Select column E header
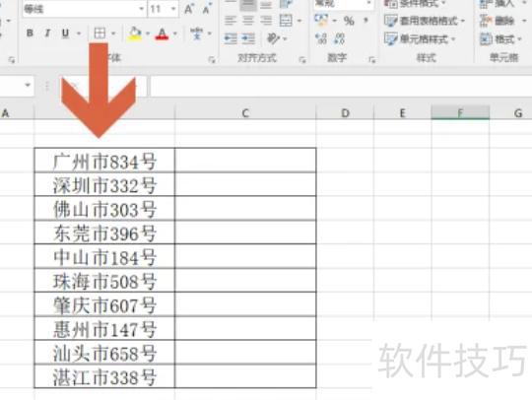 (x=403, y=113)
